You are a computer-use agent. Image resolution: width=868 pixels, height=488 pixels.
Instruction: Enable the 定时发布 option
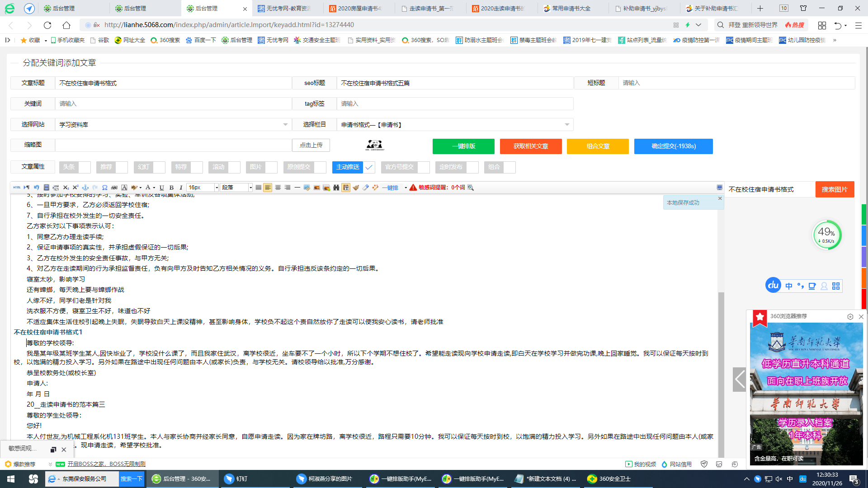(x=473, y=167)
